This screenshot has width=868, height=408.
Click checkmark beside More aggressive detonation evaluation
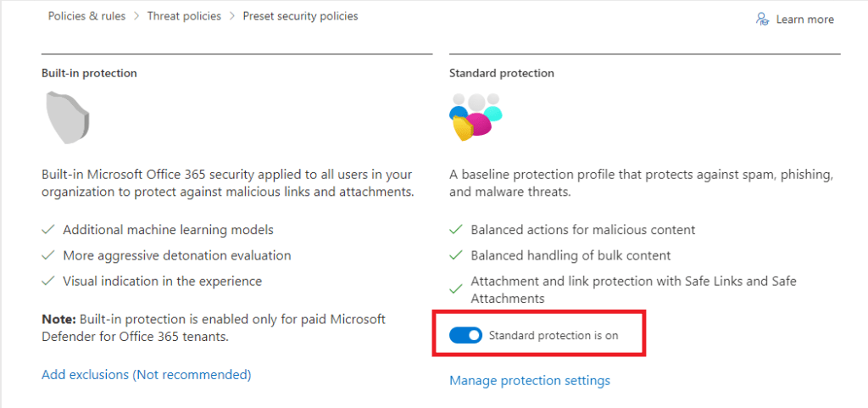click(48, 255)
